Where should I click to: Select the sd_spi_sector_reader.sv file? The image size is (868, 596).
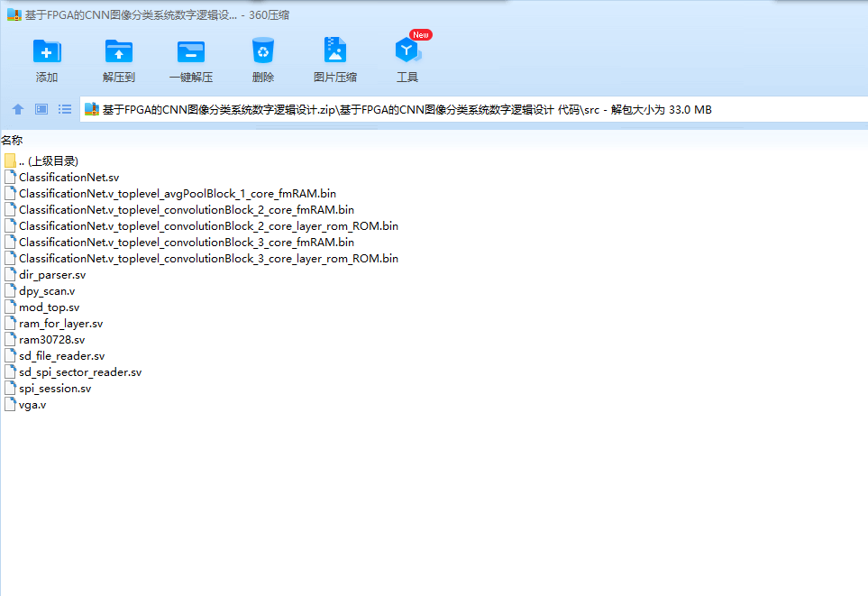pyautogui.click(x=80, y=372)
